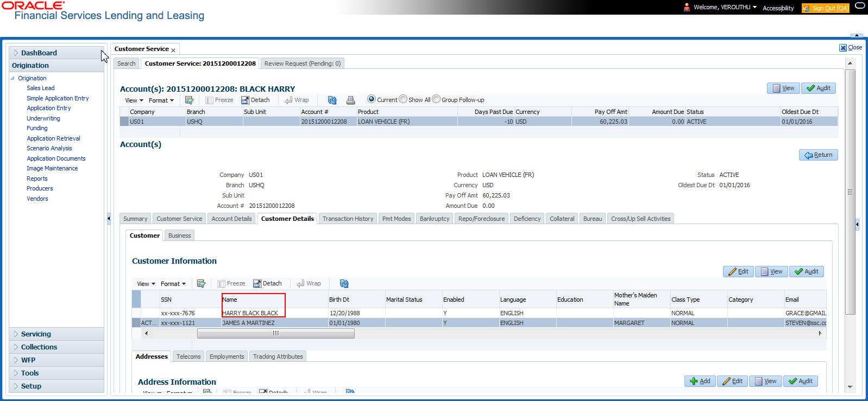Click the print icon in the Account(s) toolbar
The width and height of the screenshot is (868, 401).
click(x=350, y=100)
